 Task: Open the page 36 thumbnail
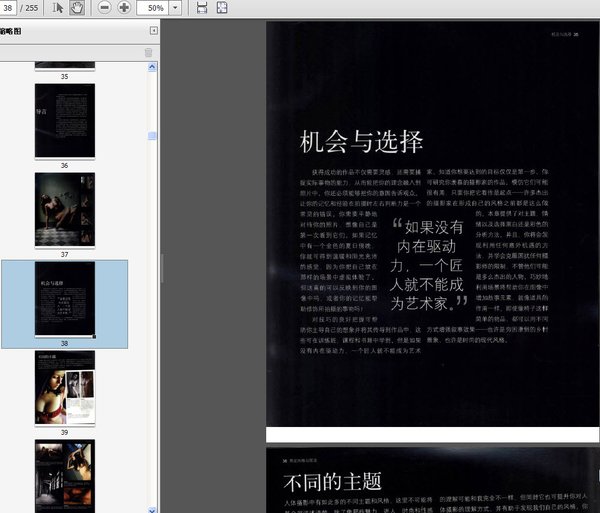tap(65, 120)
